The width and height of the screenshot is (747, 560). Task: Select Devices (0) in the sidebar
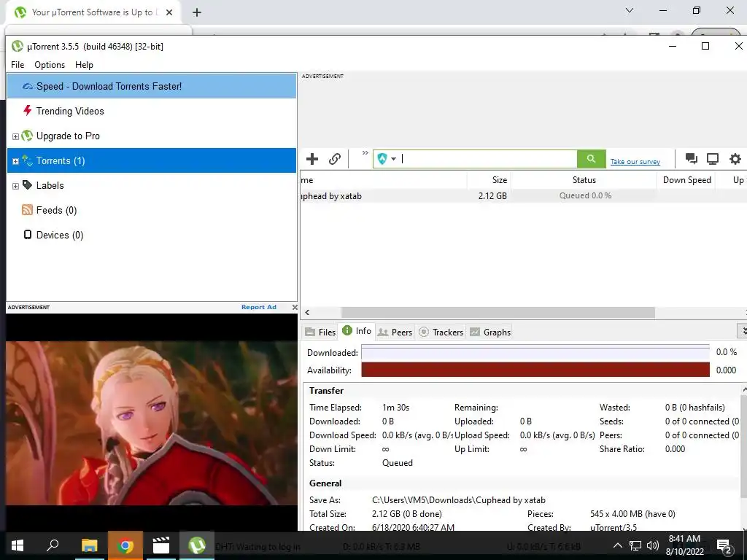[x=152, y=235]
